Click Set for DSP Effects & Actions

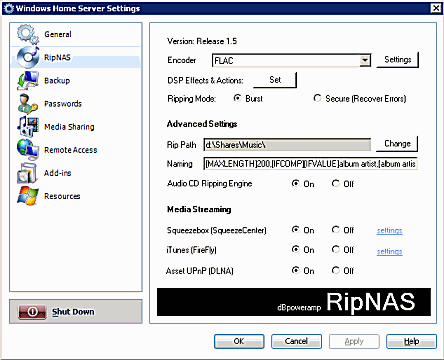(x=275, y=80)
